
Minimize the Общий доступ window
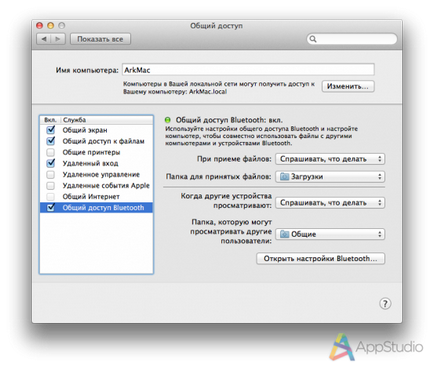pos(51,25)
